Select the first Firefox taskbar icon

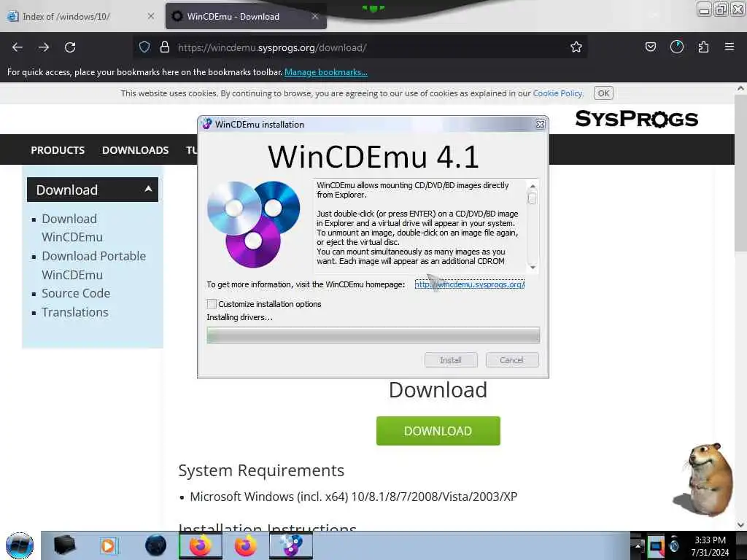(x=200, y=545)
